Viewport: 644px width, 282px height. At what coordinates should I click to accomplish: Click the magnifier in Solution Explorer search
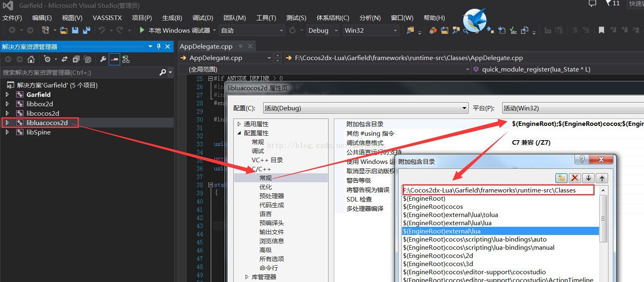[163, 72]
